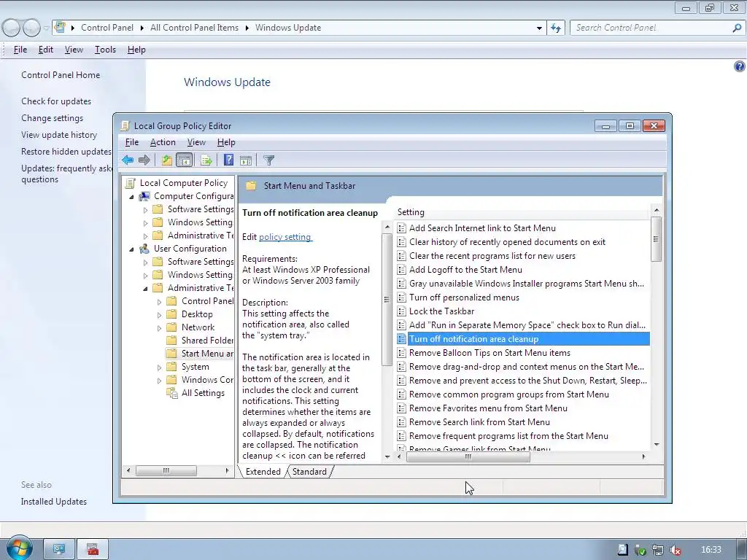The height and width of the screenshot is (560, 747).
Task: Click the first pinned taskbar program icon
Action: [x=59, y=550]
